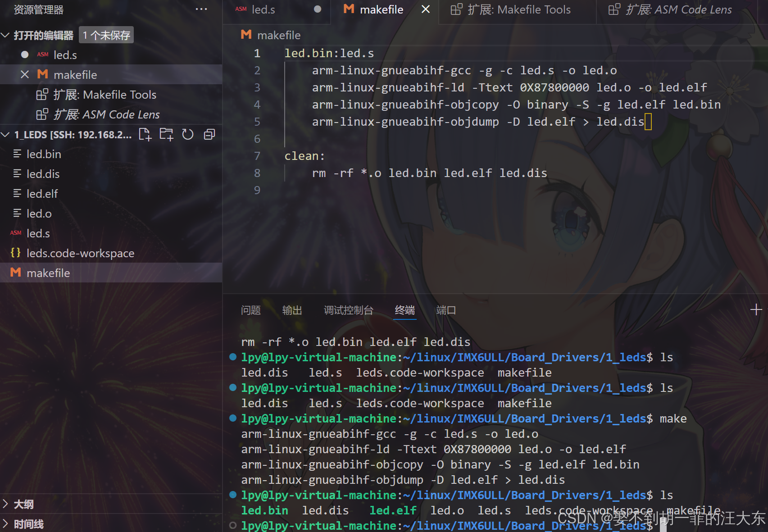This screenshot has height=532, width=768.
Task: Click the clean: target on line 7
Action: click(x=304, y=156)
